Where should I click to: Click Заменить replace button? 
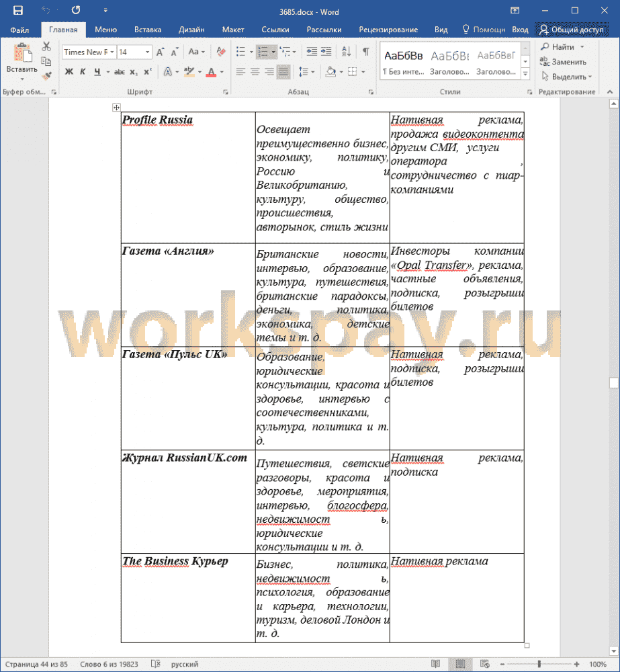point(563,62)
